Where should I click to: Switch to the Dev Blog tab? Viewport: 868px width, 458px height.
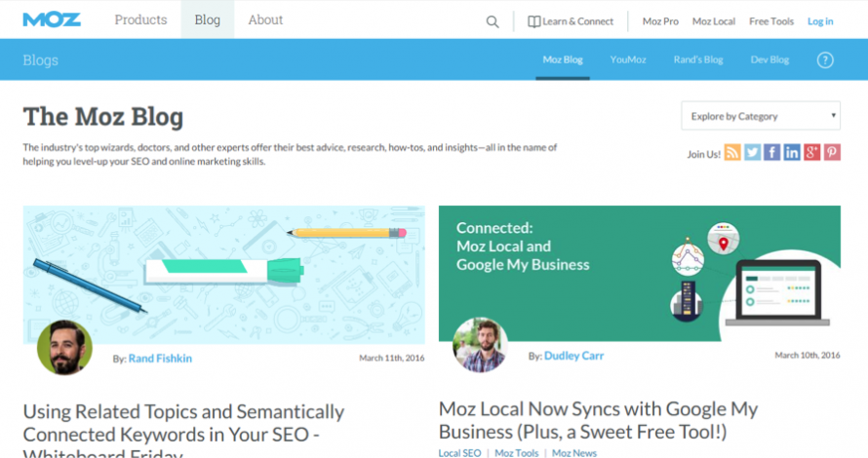(769, 59)
